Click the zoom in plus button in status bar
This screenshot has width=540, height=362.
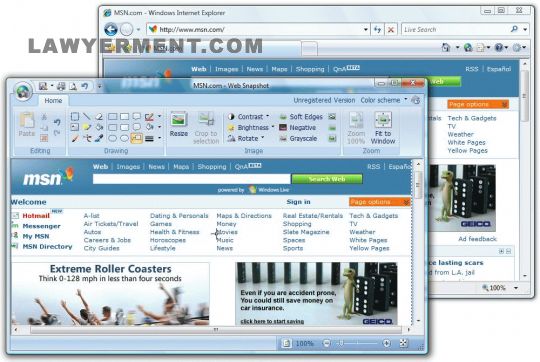click(x=386, y=343)
